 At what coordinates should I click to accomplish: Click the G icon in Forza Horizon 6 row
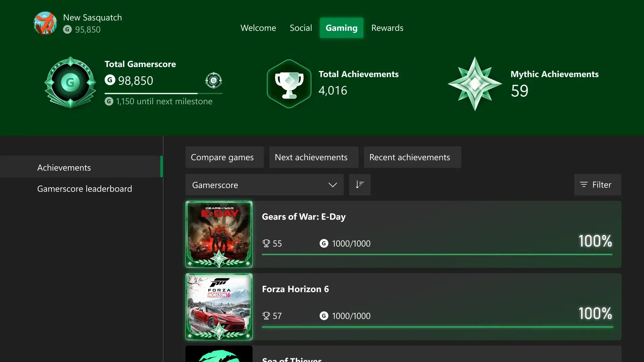click(x=324, y=316)
